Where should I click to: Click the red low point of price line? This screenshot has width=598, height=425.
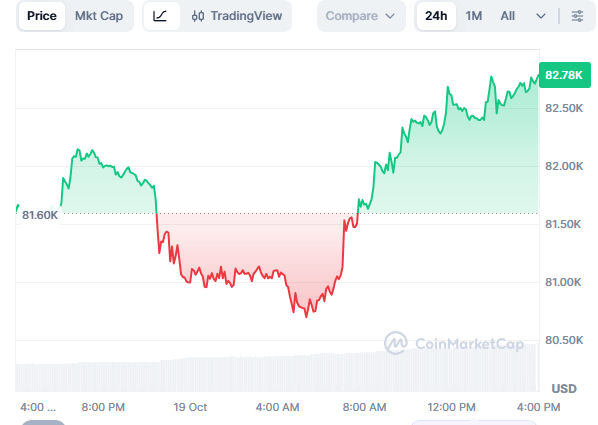(x=306, y=316)
